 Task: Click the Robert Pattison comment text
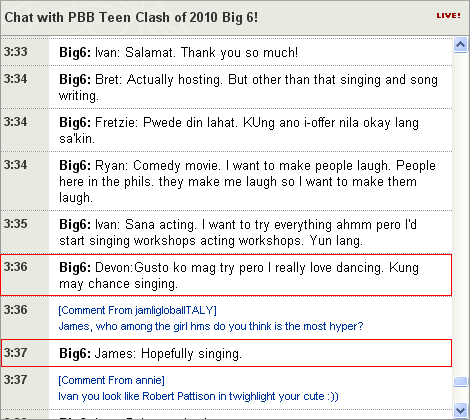(198, 396)
